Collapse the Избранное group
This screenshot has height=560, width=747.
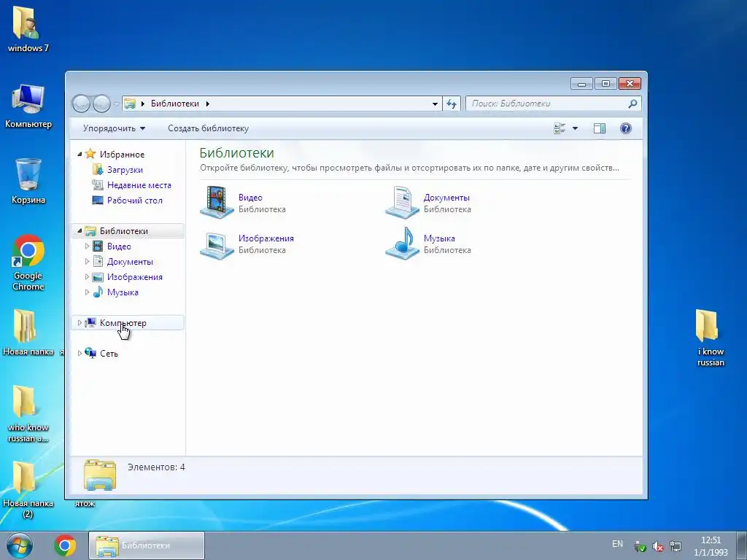tap(80, 154)
